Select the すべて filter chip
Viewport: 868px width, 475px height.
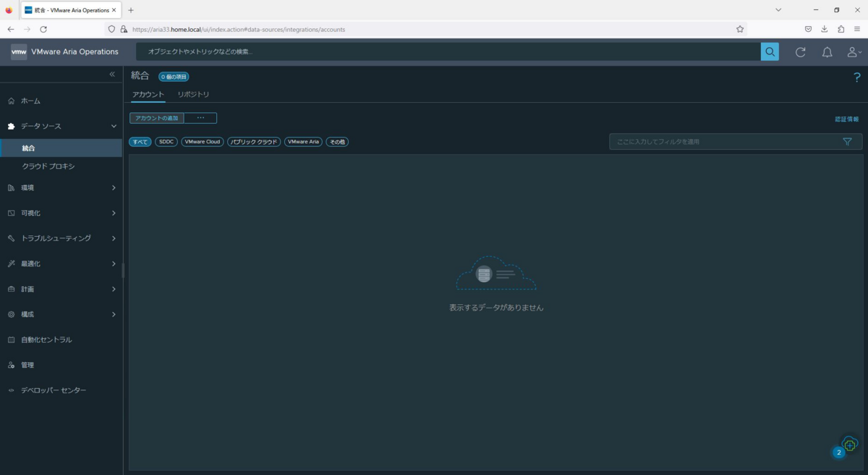click(140, 142)
